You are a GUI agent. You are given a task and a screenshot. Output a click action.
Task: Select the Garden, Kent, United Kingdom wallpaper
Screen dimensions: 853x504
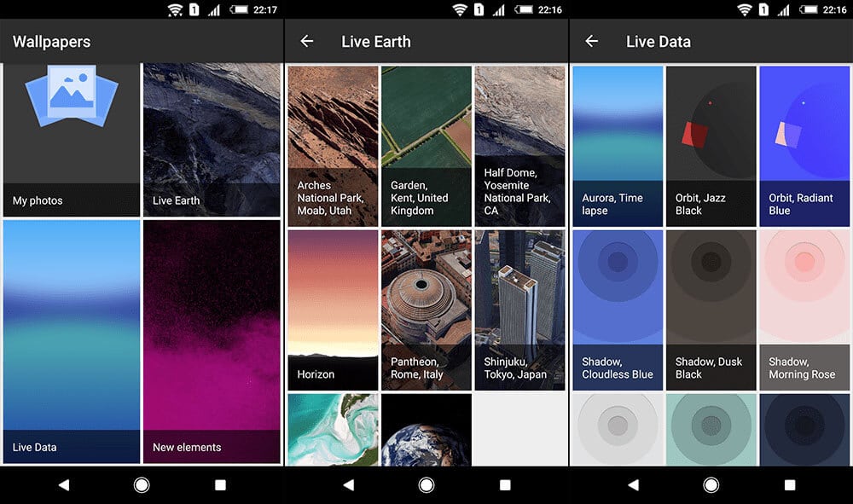[426, 146]
